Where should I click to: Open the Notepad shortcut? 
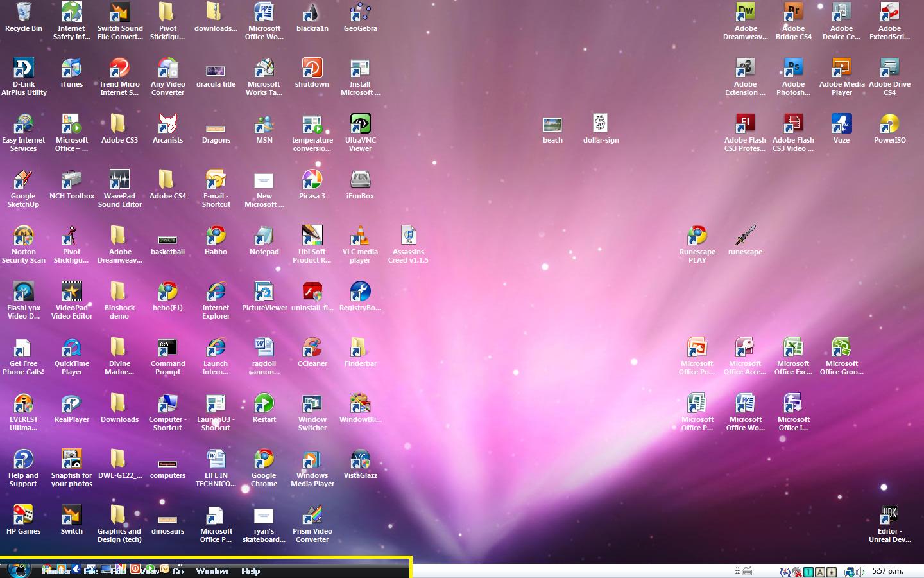264,241
